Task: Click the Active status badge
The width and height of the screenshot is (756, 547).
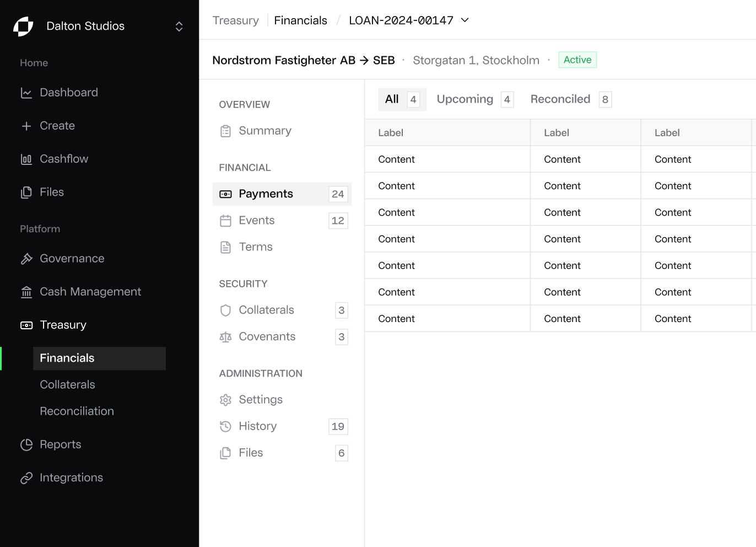Action: (577, 60)
